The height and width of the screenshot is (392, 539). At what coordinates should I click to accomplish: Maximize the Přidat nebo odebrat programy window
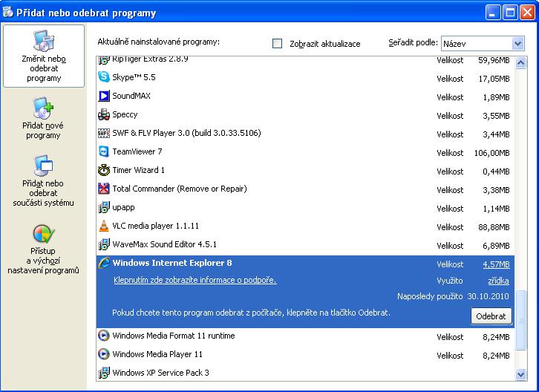coord(510,13)
